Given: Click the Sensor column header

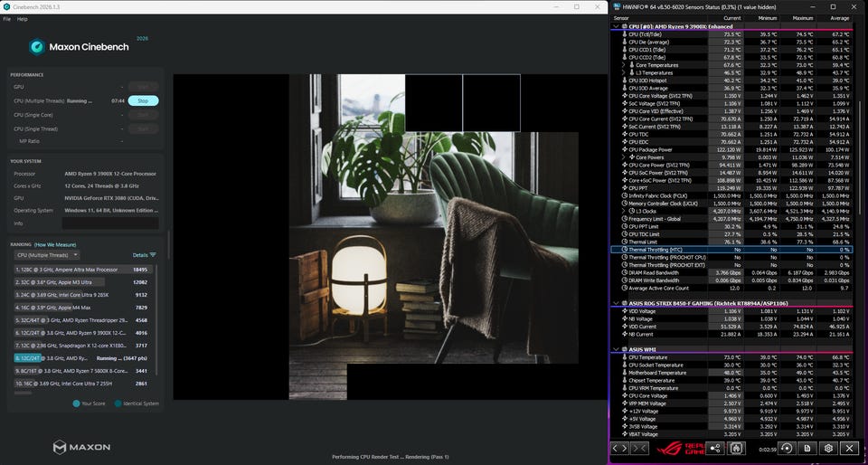Looking at the screenshot, I should 622,18.
